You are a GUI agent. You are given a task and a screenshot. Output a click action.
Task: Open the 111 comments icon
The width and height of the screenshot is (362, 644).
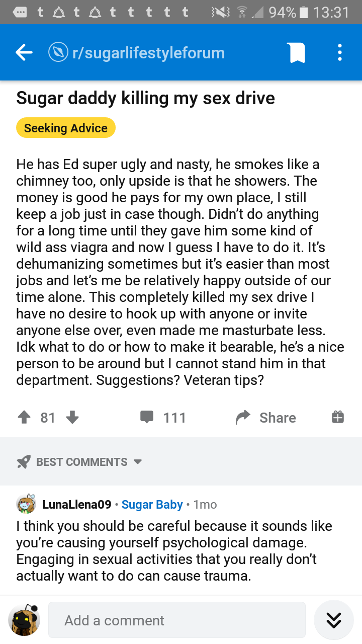tap(147, 418)
